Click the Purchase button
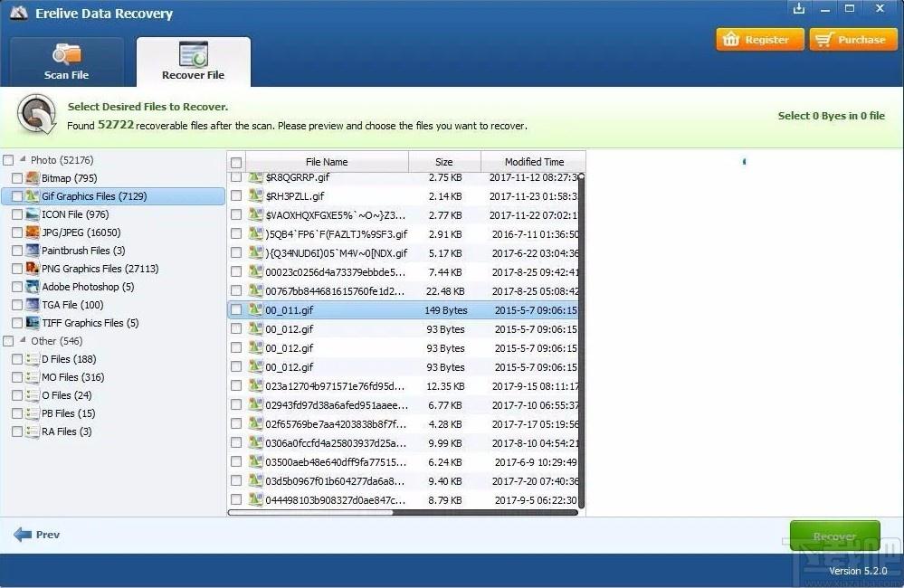This screenshot has height=588, width=904. coord(853,39)
